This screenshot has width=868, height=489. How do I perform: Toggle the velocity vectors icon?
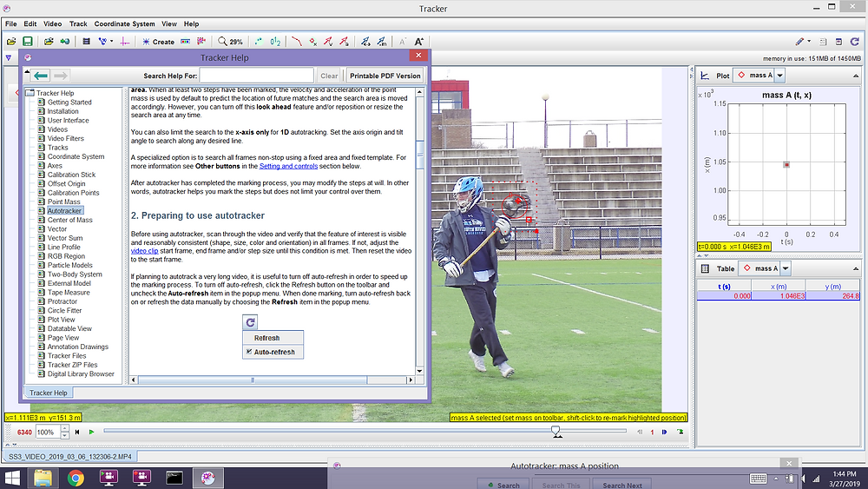328,42
